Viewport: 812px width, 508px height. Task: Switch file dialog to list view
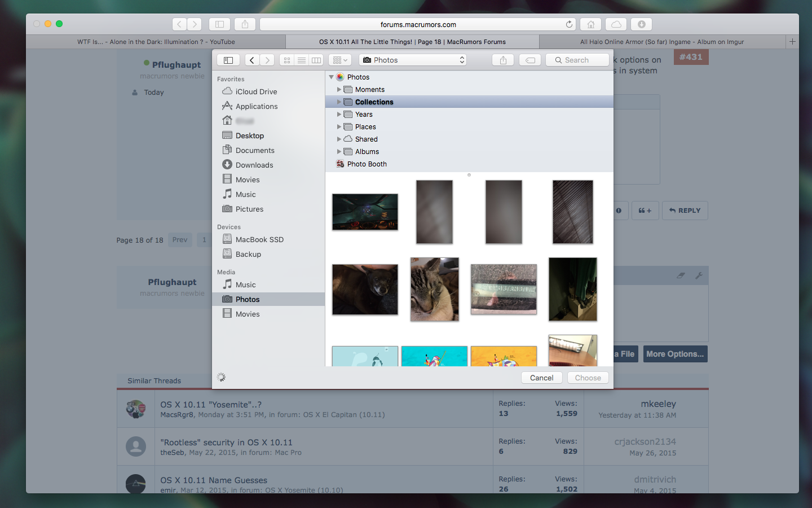(x=302, y=60)
